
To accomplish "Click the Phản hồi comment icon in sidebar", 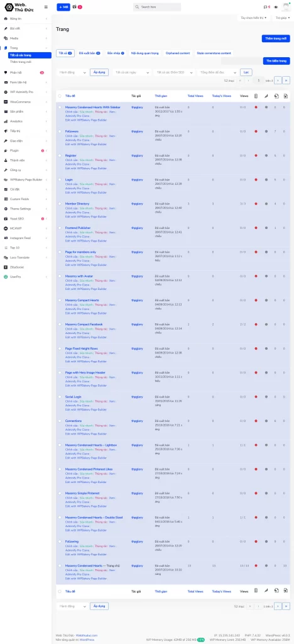I will 6,72.
